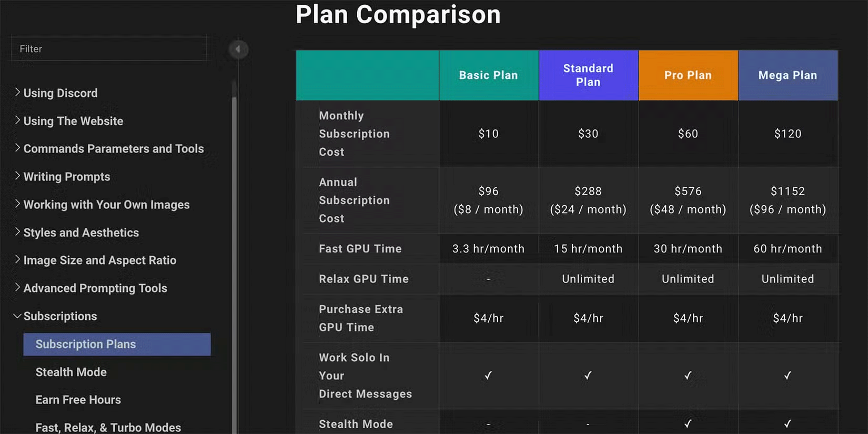Go to Fast, Relax, & Turbo Modes

pyautogui.click(x=108, y=427)
